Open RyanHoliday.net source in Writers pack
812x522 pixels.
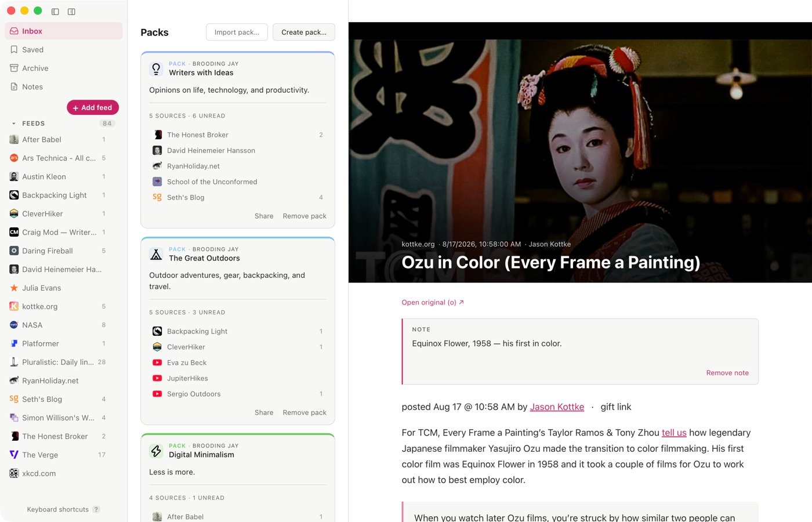pyautogui.click(x=238, y=166)
